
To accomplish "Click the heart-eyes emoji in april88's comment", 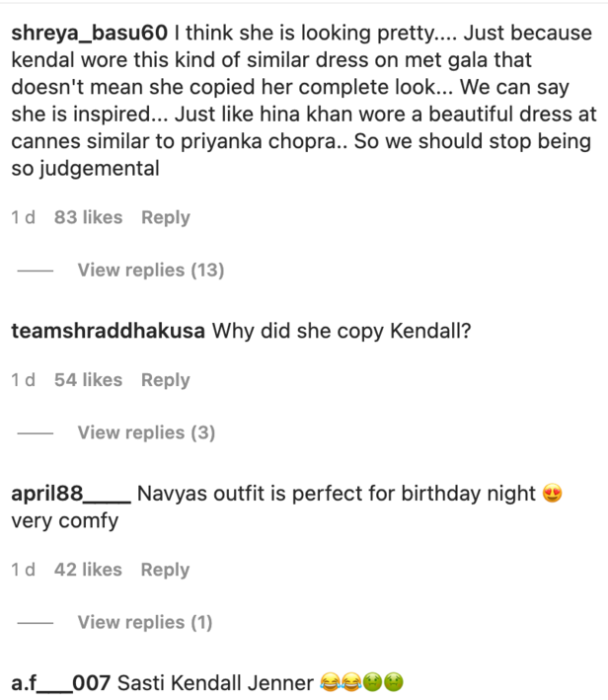I will pos(553,494).
